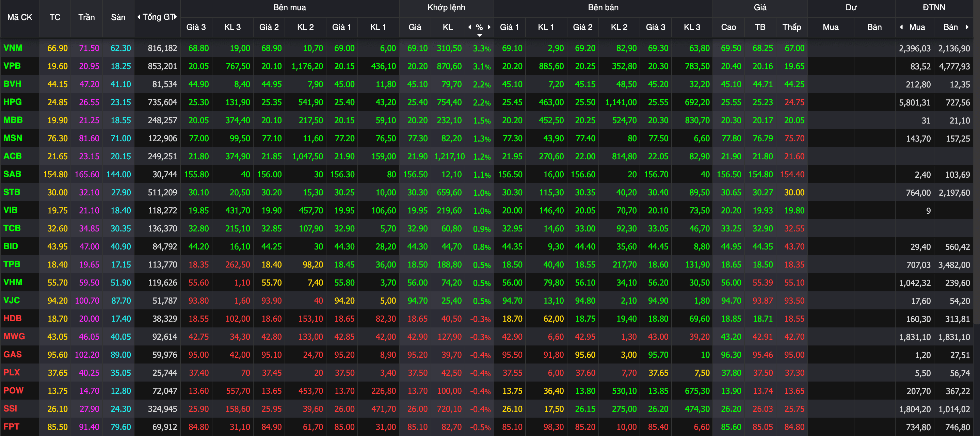Open the ACB stock symbol
The width and height of the screenshot is (980, 436).
coord(13,156)
